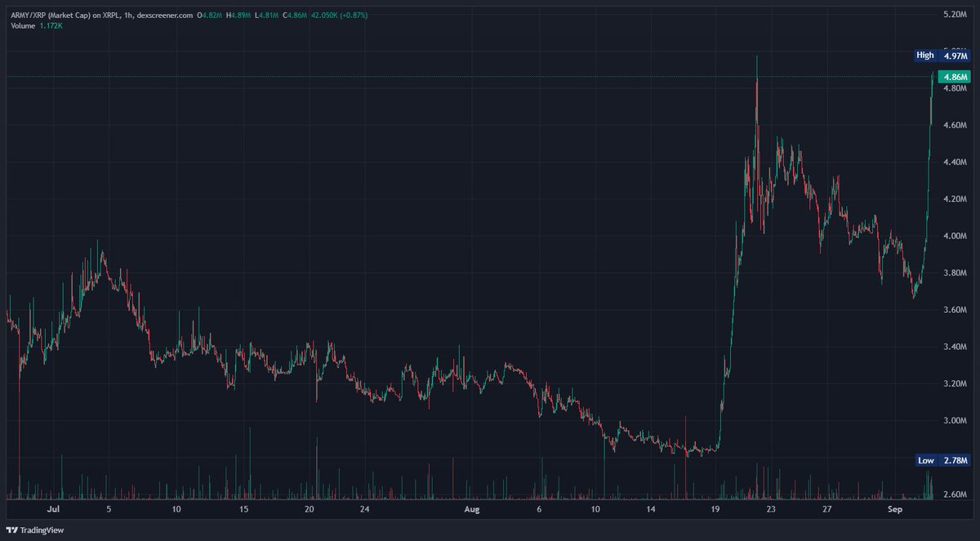Click the High 4.97M price tag
This screenshot has width=980, height=541.
pyautogui.click(x=942, y=56)
